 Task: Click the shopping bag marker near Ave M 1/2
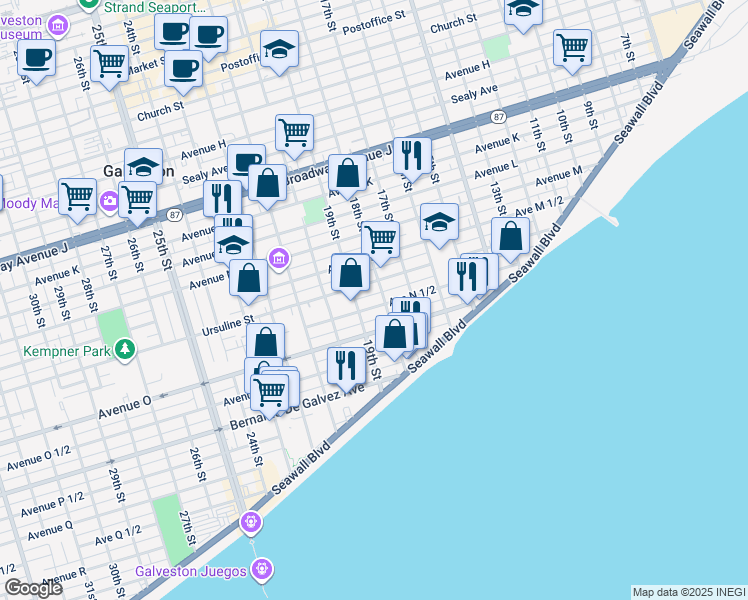click(x=510, y=237)
